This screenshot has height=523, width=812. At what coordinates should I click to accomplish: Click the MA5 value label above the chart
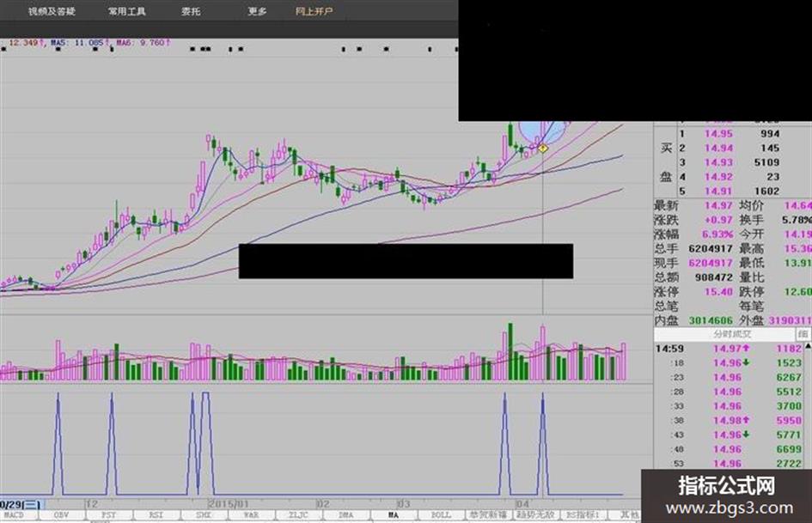pos(79,42)
